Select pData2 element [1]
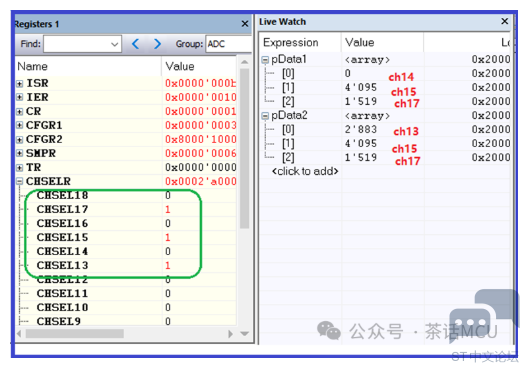 coord(386,143)
